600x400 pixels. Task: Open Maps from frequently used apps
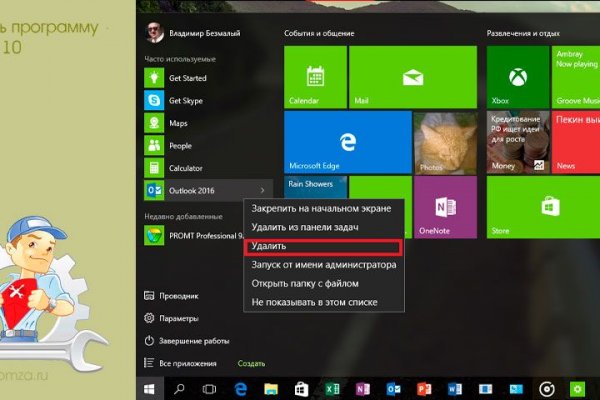[x=178, y=123]
